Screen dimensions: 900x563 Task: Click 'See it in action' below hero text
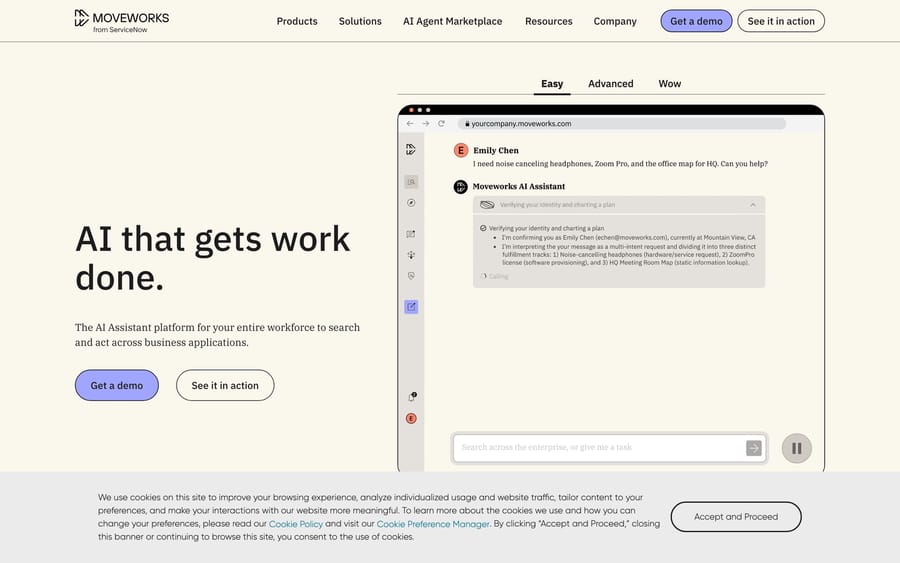coord(225,385)
